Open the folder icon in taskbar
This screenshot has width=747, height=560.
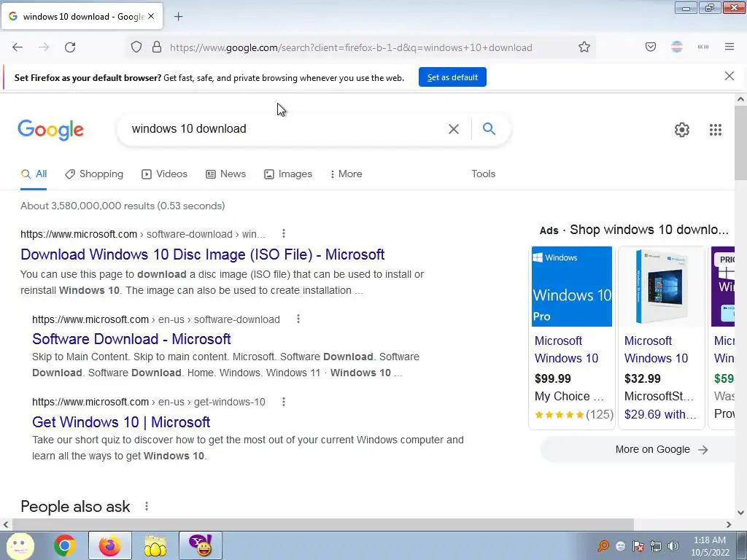[155, 545]
